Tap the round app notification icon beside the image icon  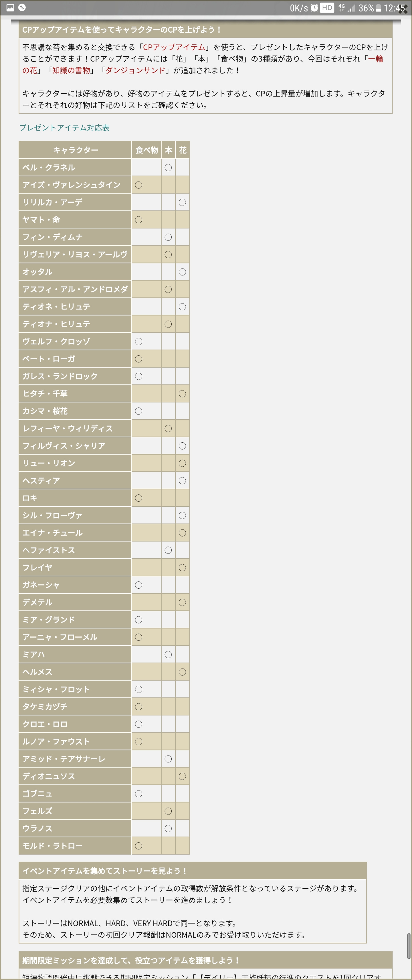click(x=22, y=7)
